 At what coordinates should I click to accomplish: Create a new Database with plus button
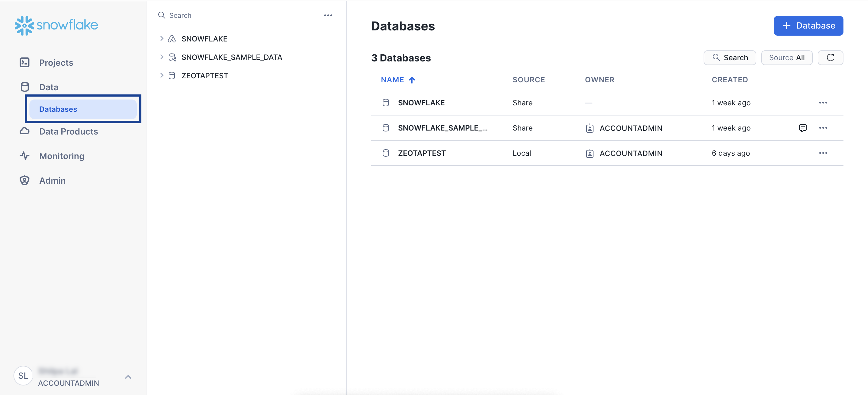coord(808,25)
